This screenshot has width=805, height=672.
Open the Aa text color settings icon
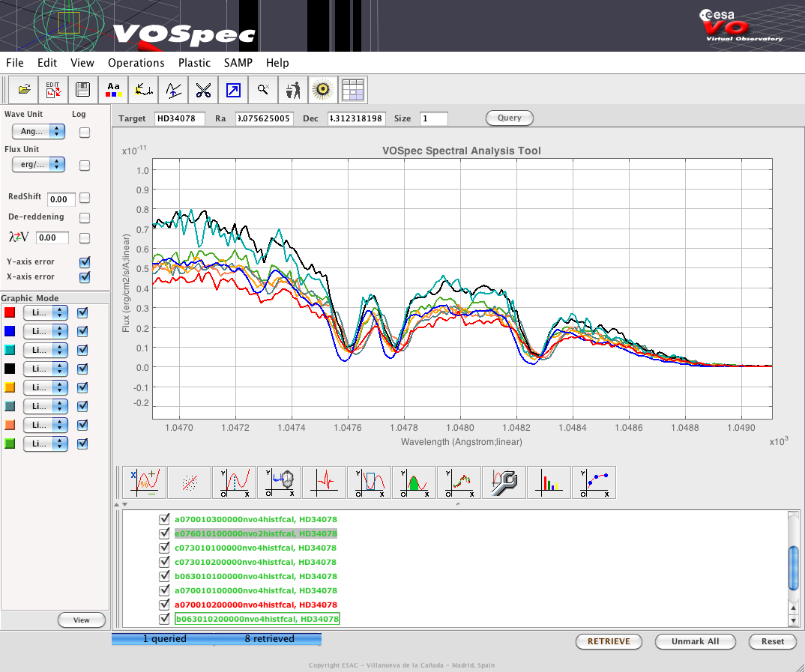[113, 91]
